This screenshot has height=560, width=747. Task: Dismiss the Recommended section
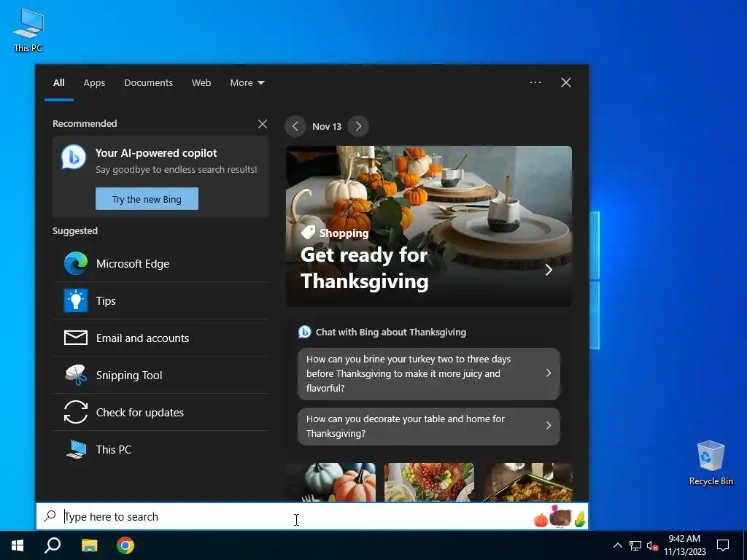263,124
